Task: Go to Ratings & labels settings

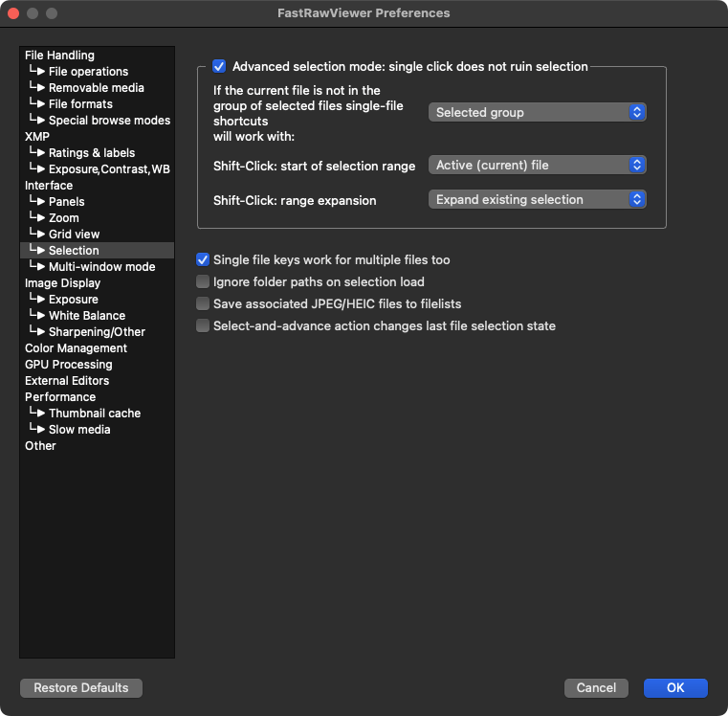Action: 92,153
